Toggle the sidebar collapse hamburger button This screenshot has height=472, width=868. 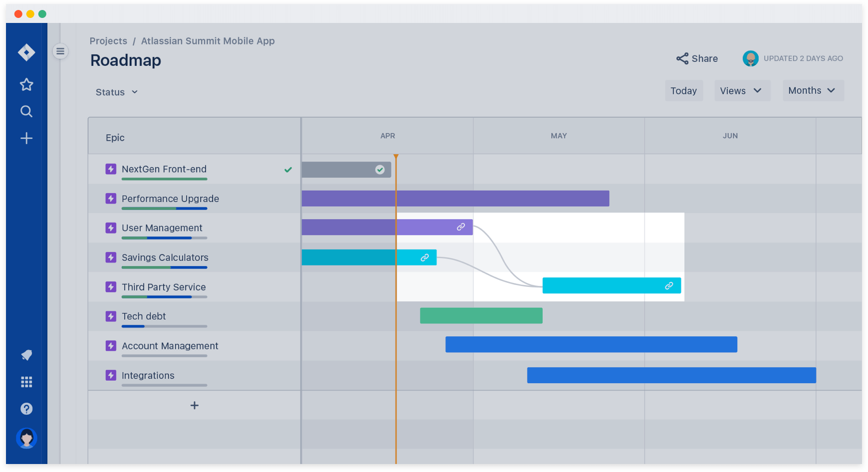pos(60,51)
